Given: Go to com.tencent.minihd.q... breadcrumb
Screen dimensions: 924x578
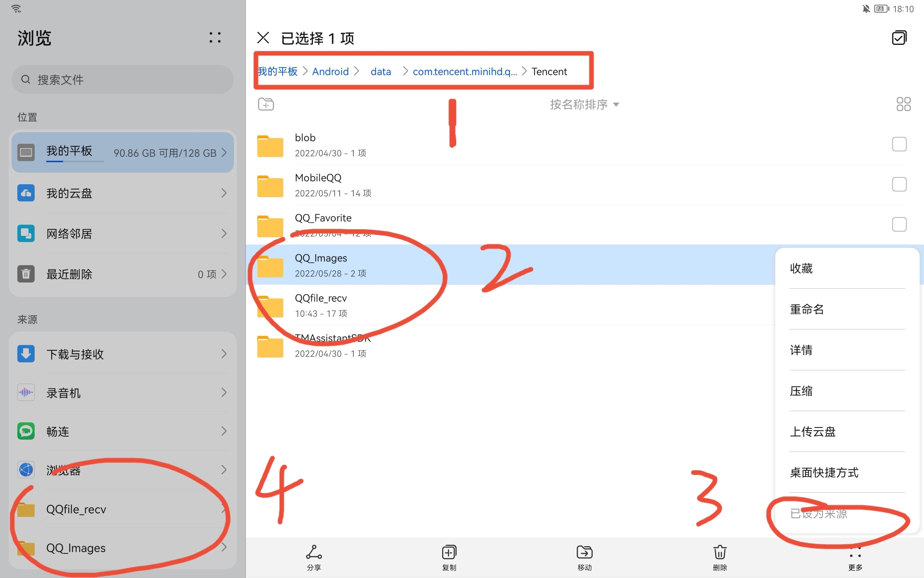Looking at the screenshot, I should [465, 72].
